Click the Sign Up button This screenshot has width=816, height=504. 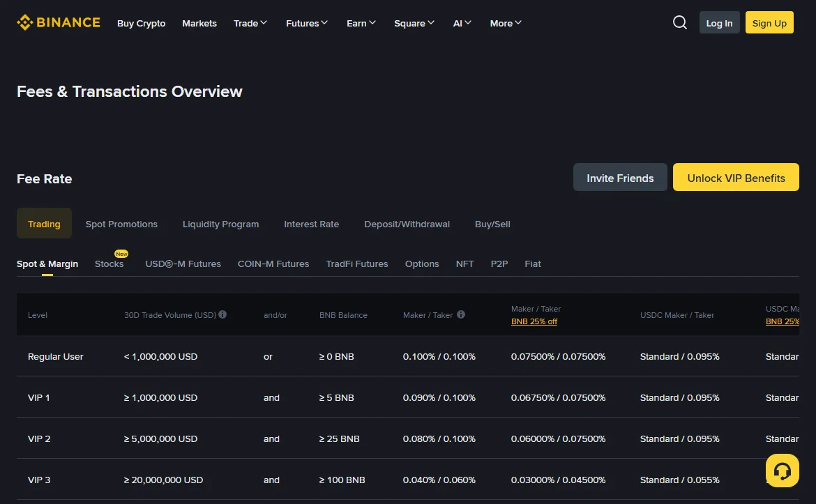tap(769, 22)
